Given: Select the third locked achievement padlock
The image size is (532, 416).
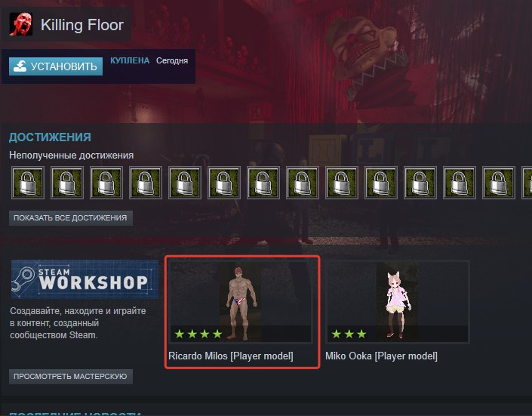Looking at the screenshot, I should click(106, 183).
